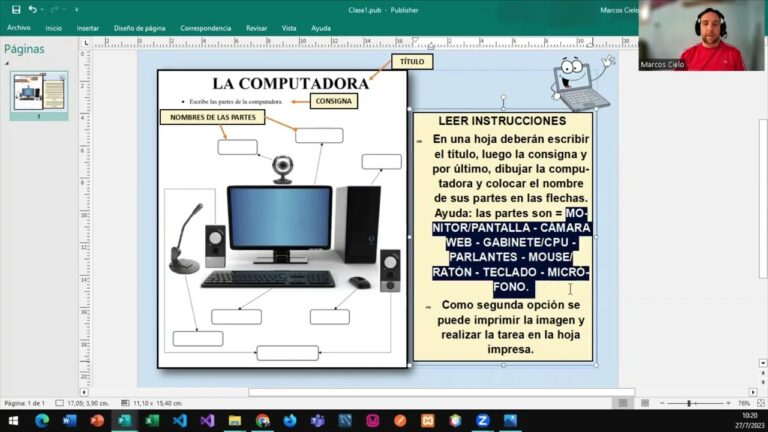Screen dimensions: 768x432
Task: Toggle single page view in status bar
Action: pos(623,403)
